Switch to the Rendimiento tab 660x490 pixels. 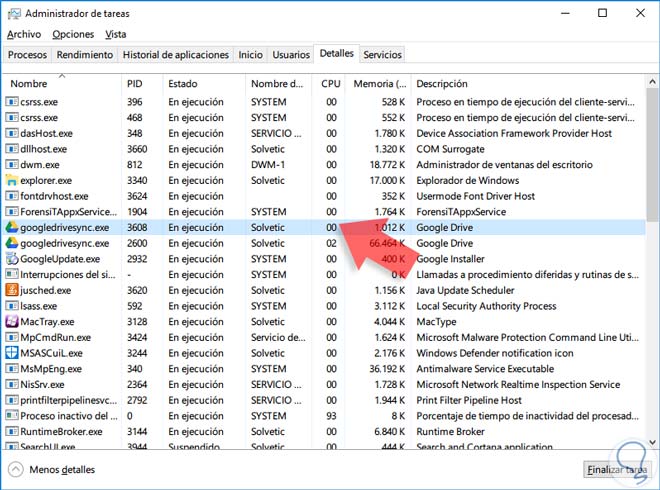(x=84, y=55)
